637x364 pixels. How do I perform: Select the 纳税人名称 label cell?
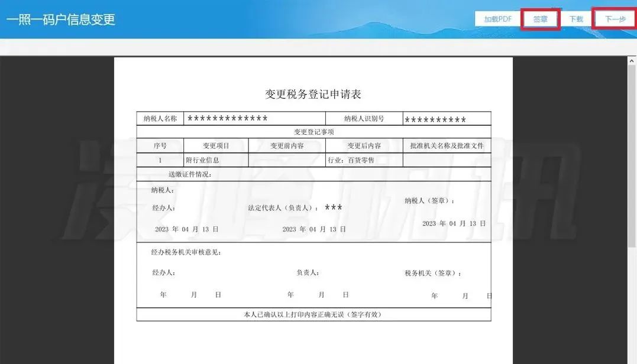160,119
